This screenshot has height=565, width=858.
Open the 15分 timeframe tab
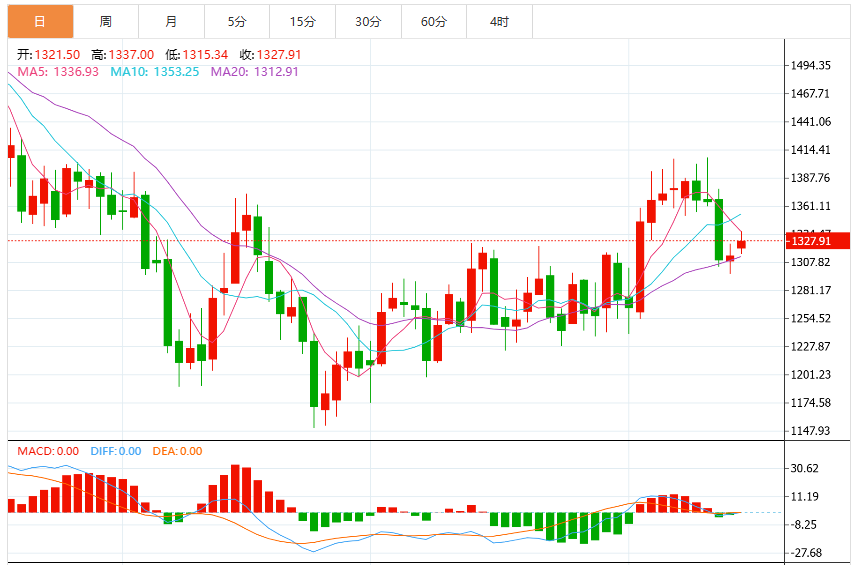click(x=303, y=22)
